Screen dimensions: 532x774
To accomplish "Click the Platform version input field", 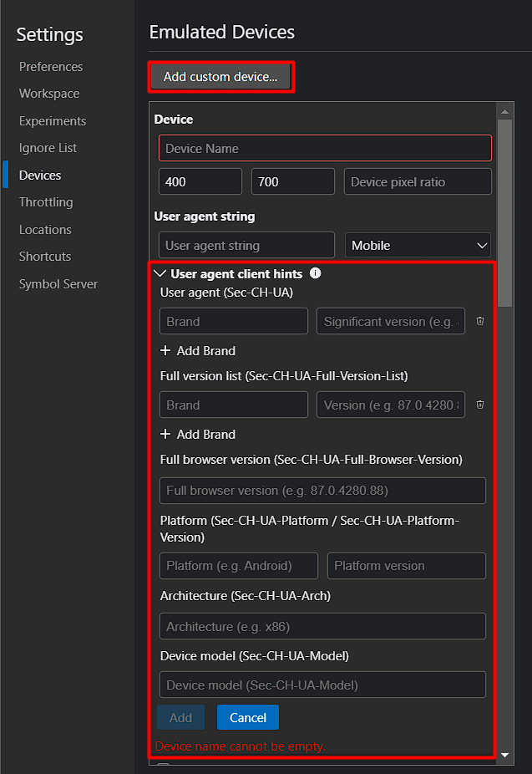I will 406,566.
